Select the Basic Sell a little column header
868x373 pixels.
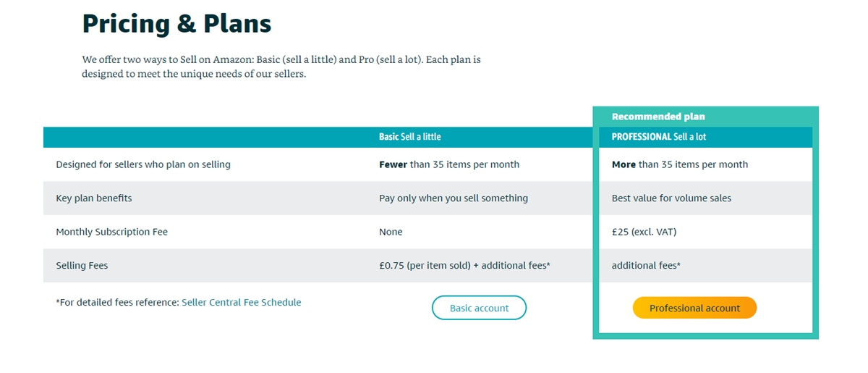click(x=409, y=137)
